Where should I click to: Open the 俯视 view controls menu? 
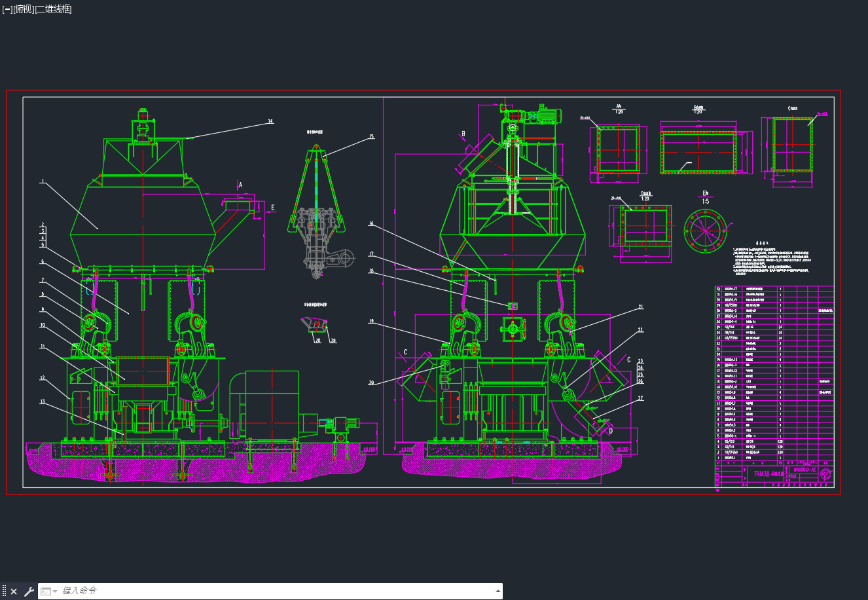click(24, 9)
